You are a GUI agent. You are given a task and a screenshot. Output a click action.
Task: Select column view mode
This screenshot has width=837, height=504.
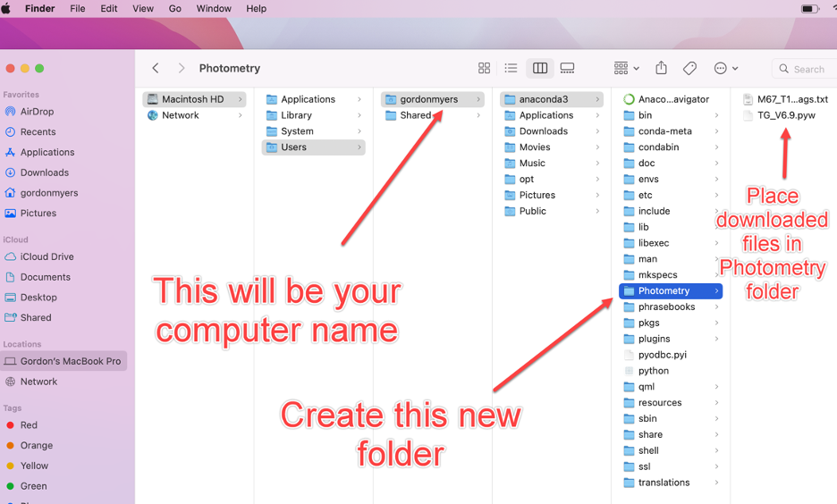[x=540, y=69]
